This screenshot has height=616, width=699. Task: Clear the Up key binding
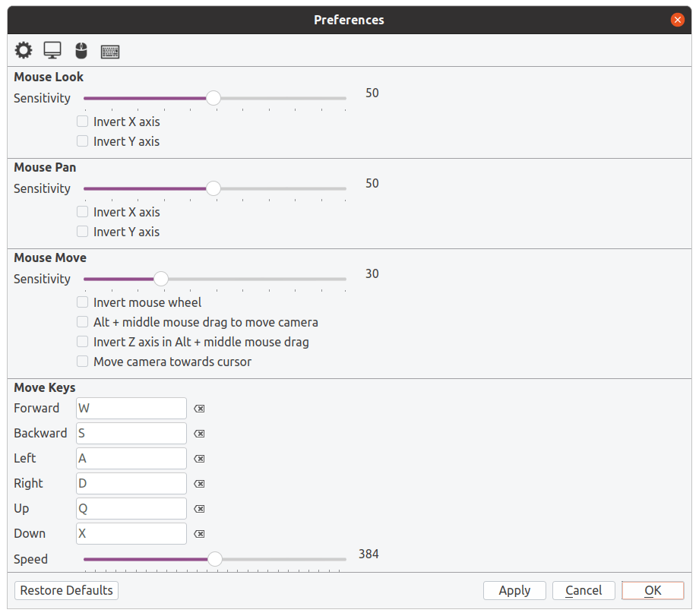[199, 509]
